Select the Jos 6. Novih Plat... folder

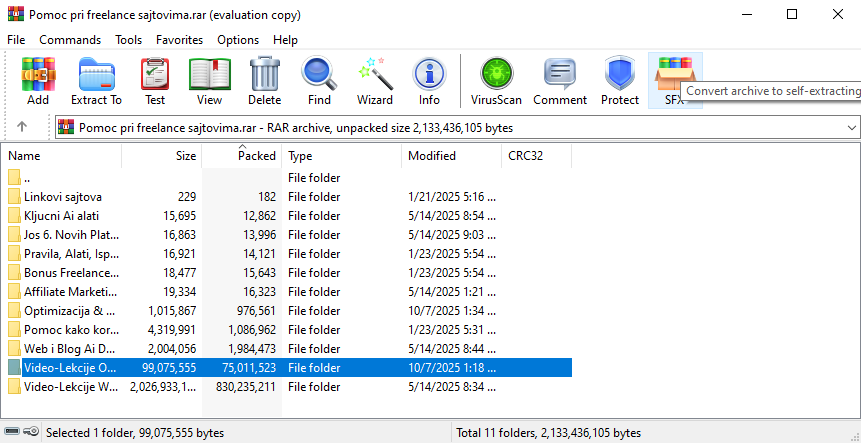[71, 234]
